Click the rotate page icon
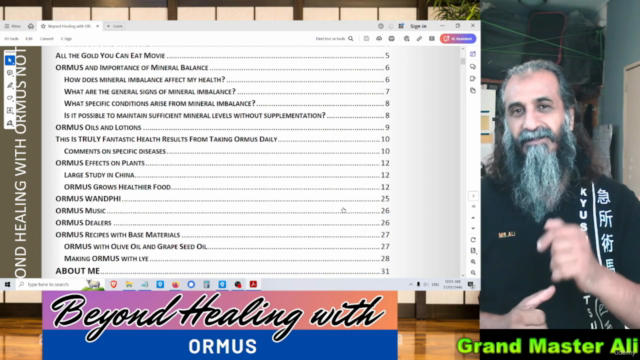The image size is (640, 360). point(473,240)
